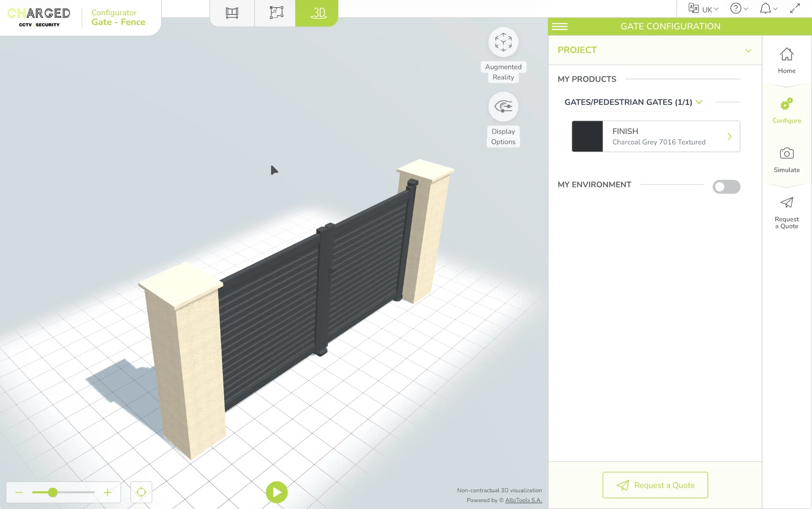Toggle fullscreen with the expand arrows icon
This screenshot has height=509, width=812.
tap(795, 8)
